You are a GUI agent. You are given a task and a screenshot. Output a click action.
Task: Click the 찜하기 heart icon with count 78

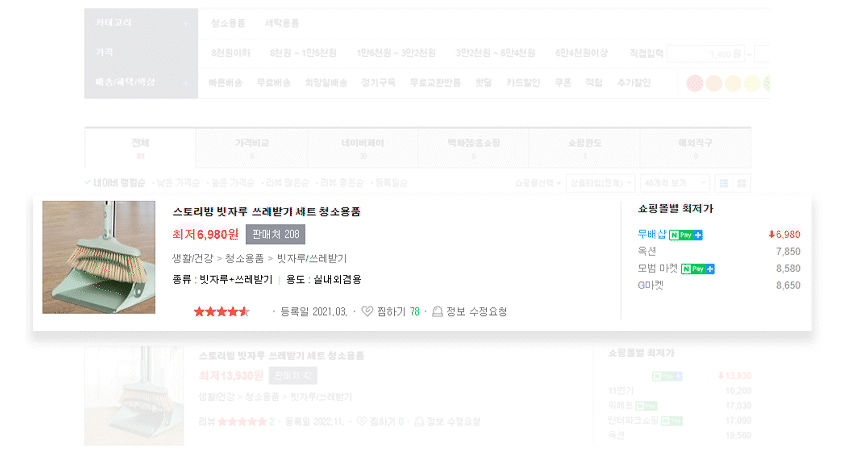367,311
